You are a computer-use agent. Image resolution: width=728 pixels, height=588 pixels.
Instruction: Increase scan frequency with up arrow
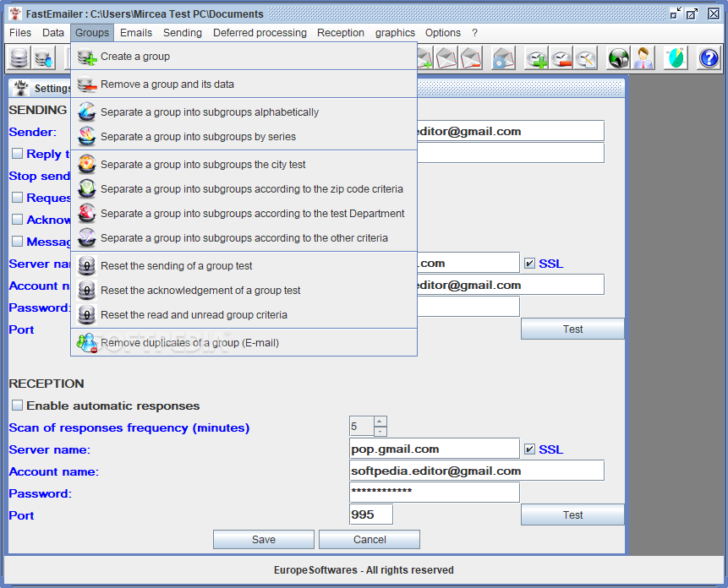click(x=380, y=422)
